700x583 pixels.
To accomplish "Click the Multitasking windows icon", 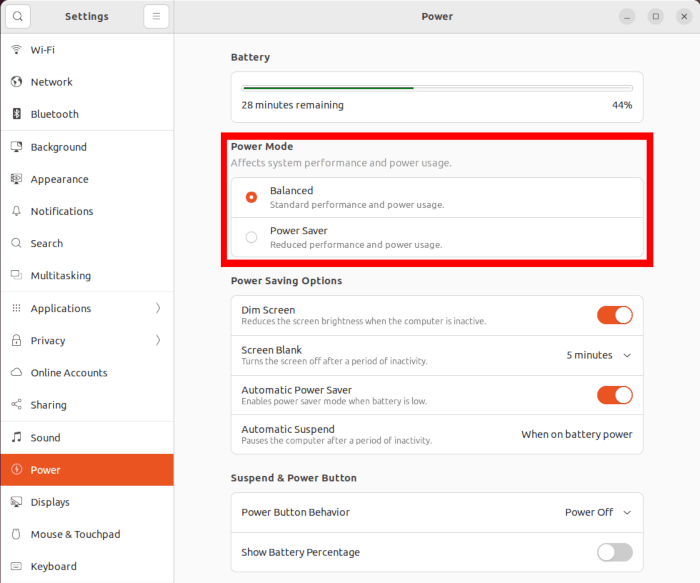I will pos(17,275).
